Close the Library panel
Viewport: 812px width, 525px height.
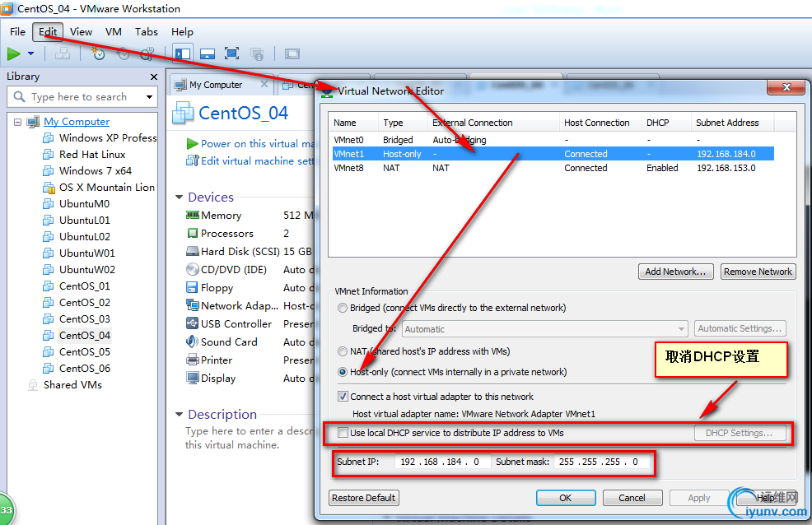(x=154, y=77)
